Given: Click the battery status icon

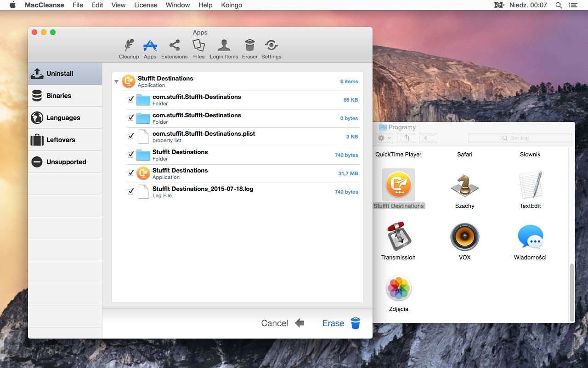Looking at the screenshot, I should click(498, 5).
